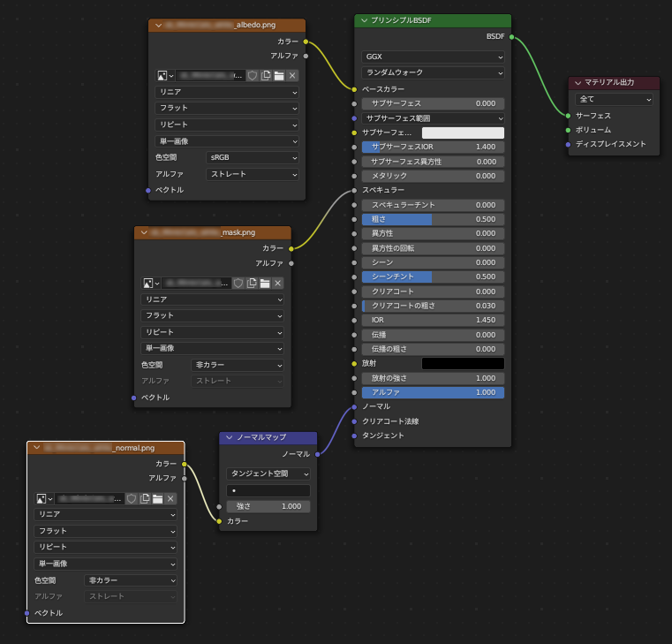672x644 pixels.
Task: Click the green BSDF output socket
Action: click(x=511, y=37)
